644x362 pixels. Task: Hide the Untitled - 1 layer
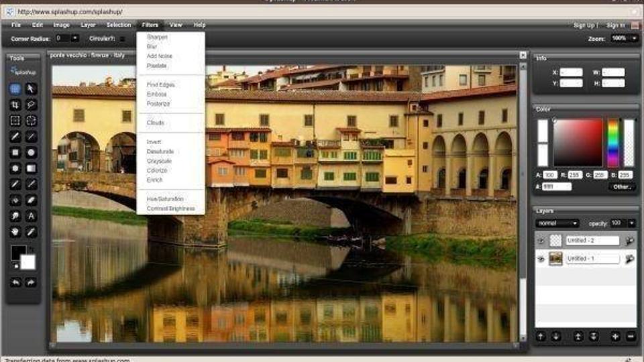(541, 259)
